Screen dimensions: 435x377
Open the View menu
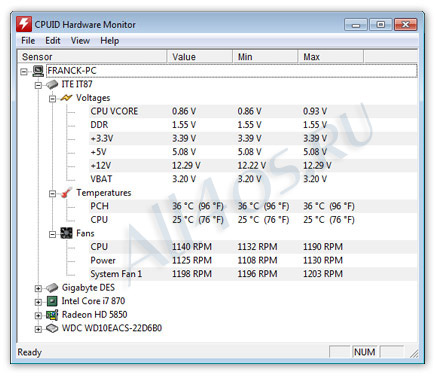[80, 41]
